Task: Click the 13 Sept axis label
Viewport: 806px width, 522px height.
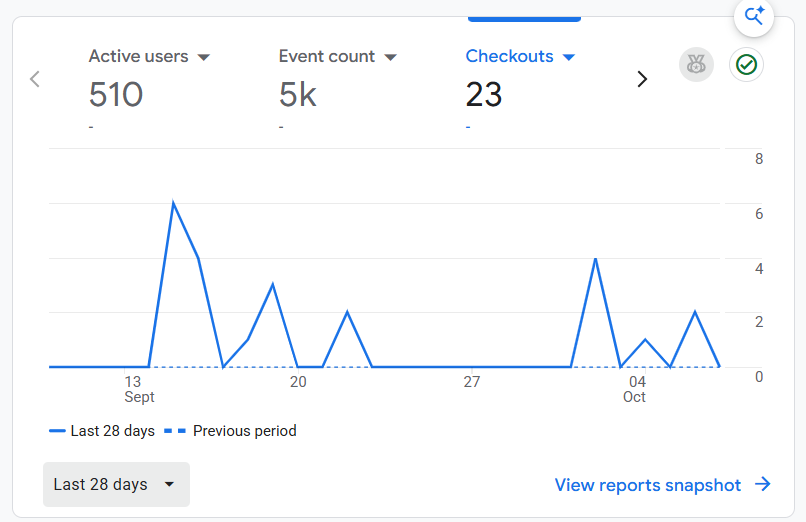Action: [x=139, y=389]
